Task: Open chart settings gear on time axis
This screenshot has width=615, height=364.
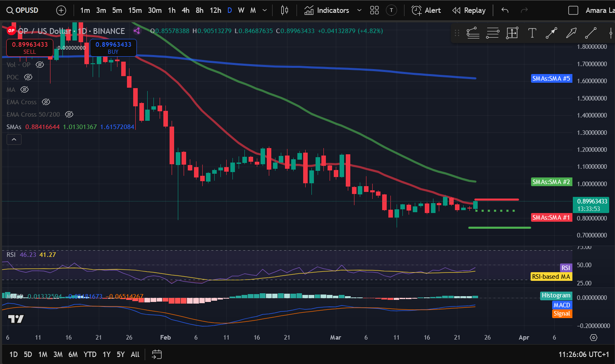Action: (593, 338)
